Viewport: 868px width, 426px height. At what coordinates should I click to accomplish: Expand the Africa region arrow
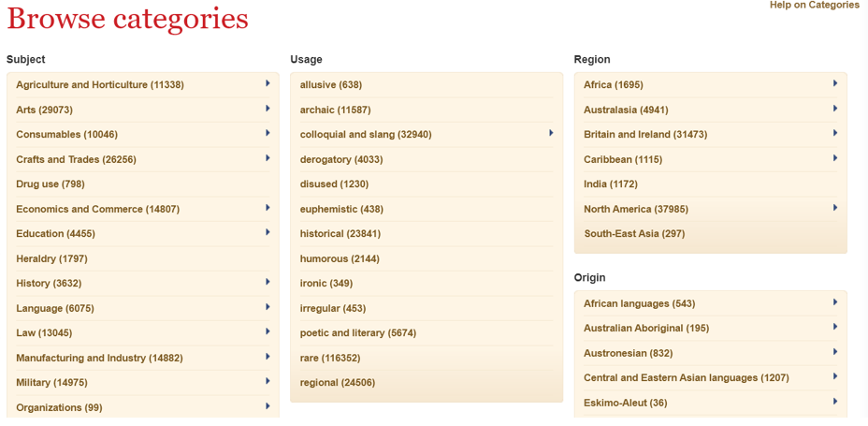[x=834, y=83]
